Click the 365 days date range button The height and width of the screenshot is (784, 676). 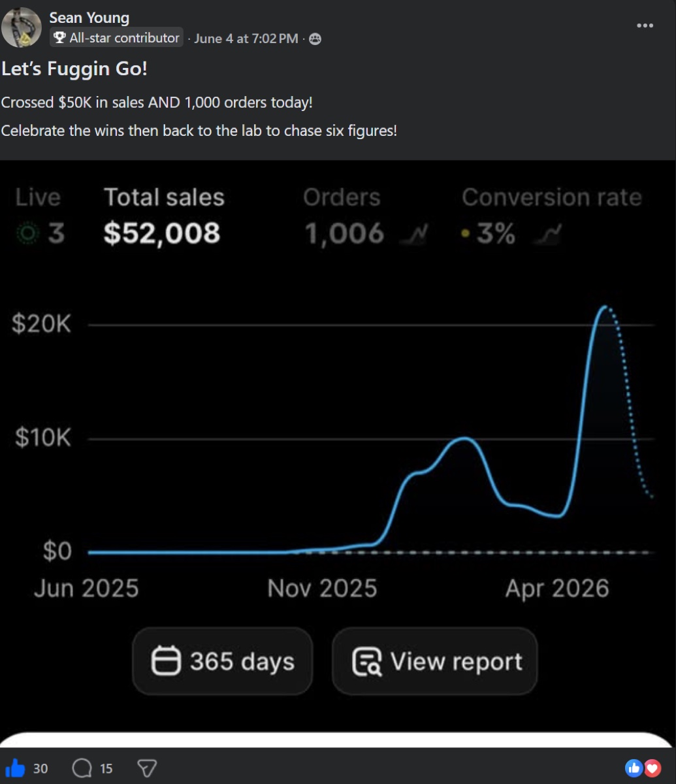pyautogui.click(x=223, y=661)
